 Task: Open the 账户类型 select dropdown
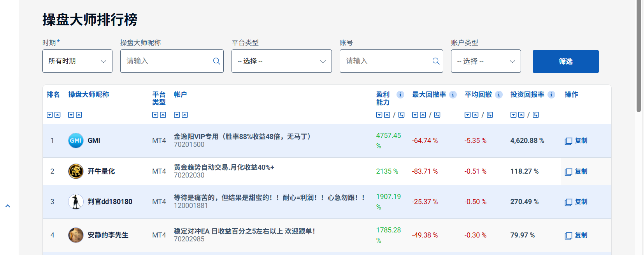coord(486,61)
